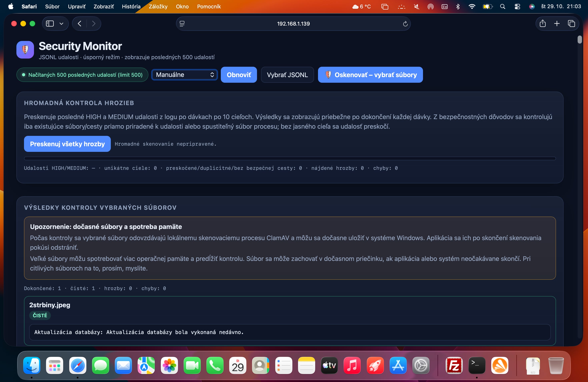Click the loaded 500 events status pill
The height and width of the screenshot is (382, 588).
(x=82, y=75)
